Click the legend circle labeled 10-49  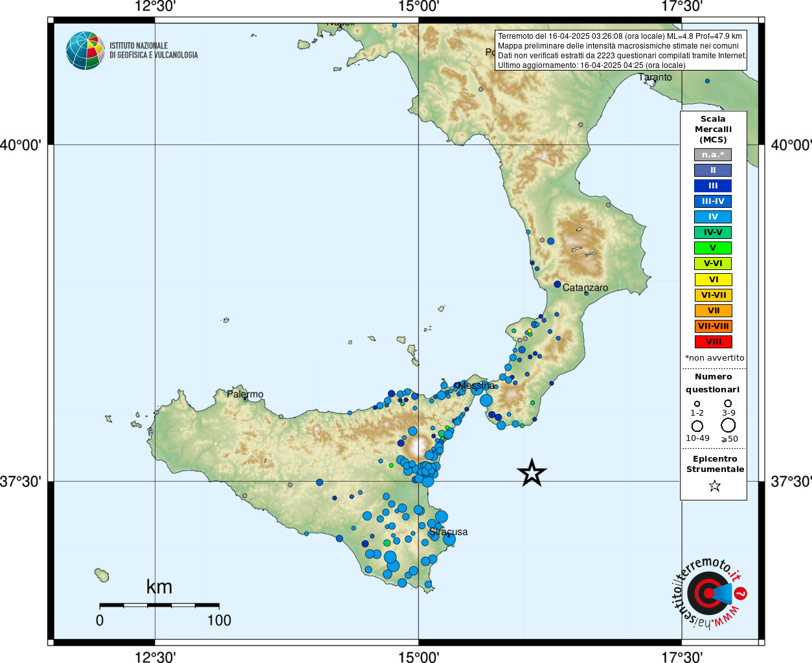(697, 426)
